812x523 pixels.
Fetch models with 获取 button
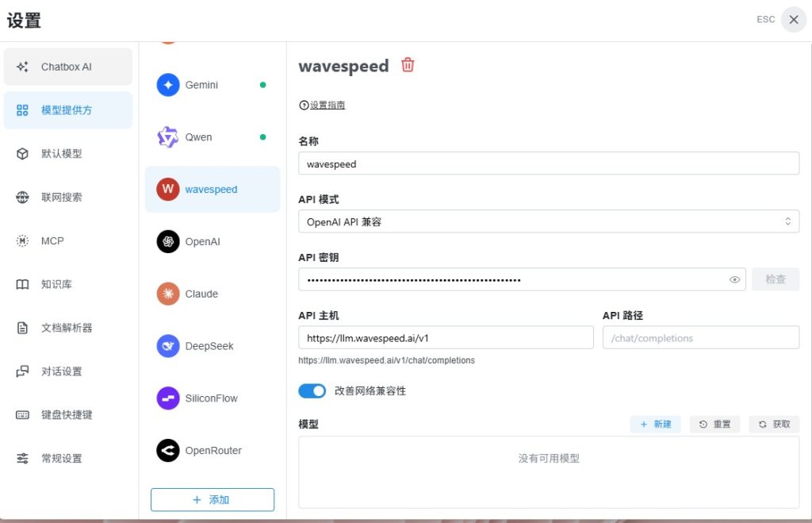pyautogui.click(x=774, y=425)
